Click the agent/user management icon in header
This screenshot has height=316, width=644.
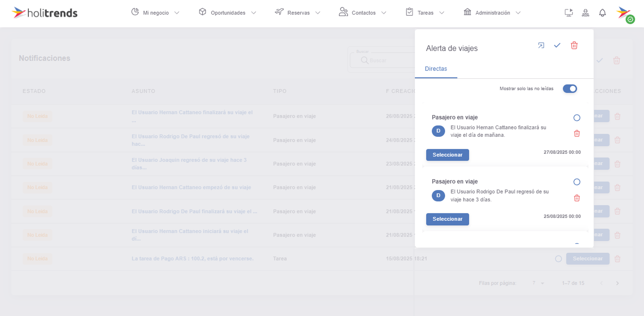586,12
